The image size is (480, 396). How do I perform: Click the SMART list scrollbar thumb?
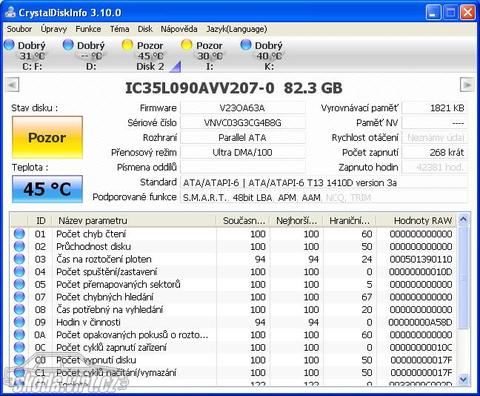coord(463,277)
